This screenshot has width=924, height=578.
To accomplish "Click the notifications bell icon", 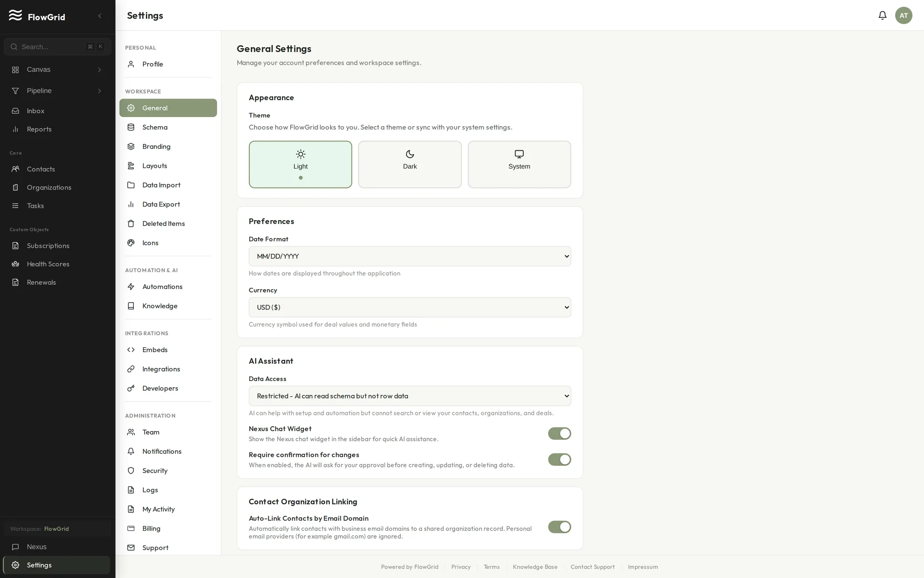I will pos(882,15).
